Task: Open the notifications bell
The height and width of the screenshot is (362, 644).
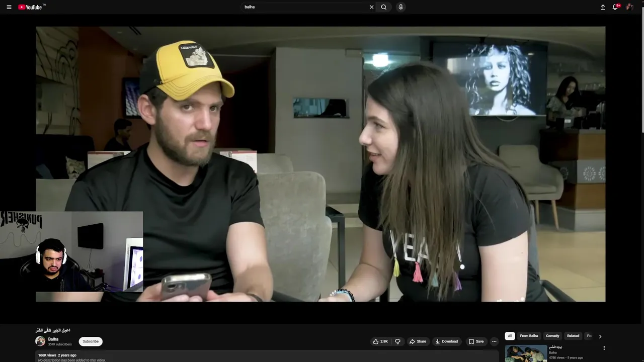Action: 615,7
